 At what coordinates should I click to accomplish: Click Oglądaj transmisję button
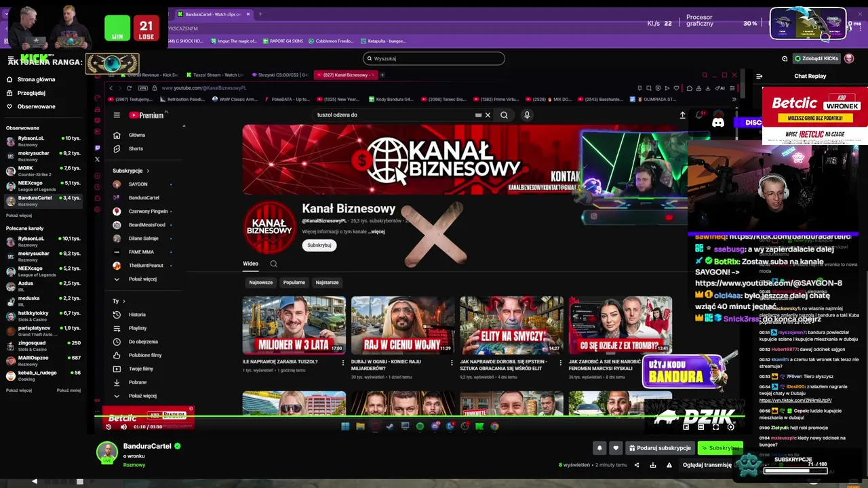pos(707,465)
